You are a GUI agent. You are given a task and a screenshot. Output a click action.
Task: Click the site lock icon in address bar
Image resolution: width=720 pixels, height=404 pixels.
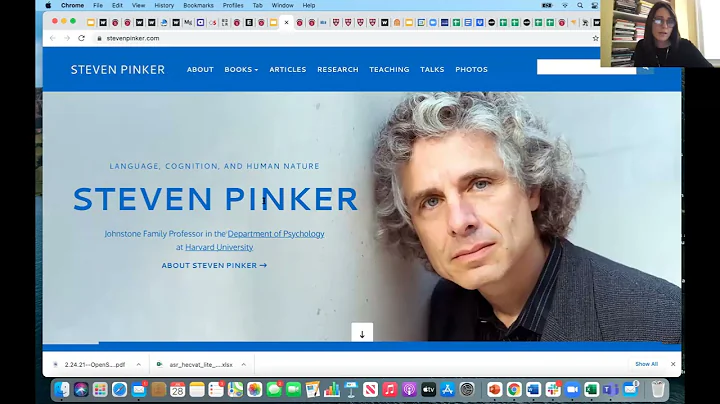click(99, 39)
